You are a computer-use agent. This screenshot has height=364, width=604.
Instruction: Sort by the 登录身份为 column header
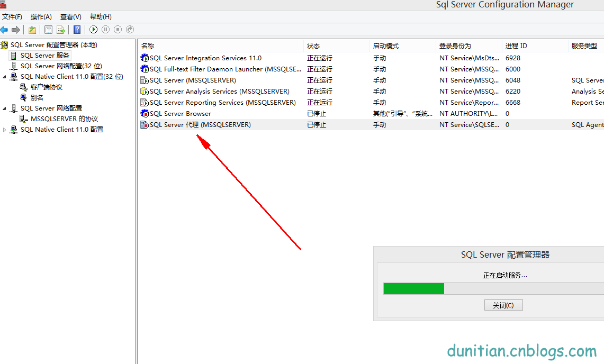pos(469,46)
